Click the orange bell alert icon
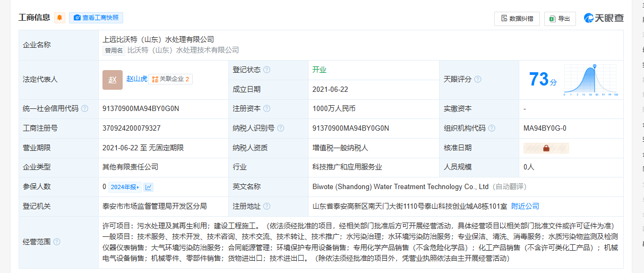The image size is (644, 273). click(60, 18)
